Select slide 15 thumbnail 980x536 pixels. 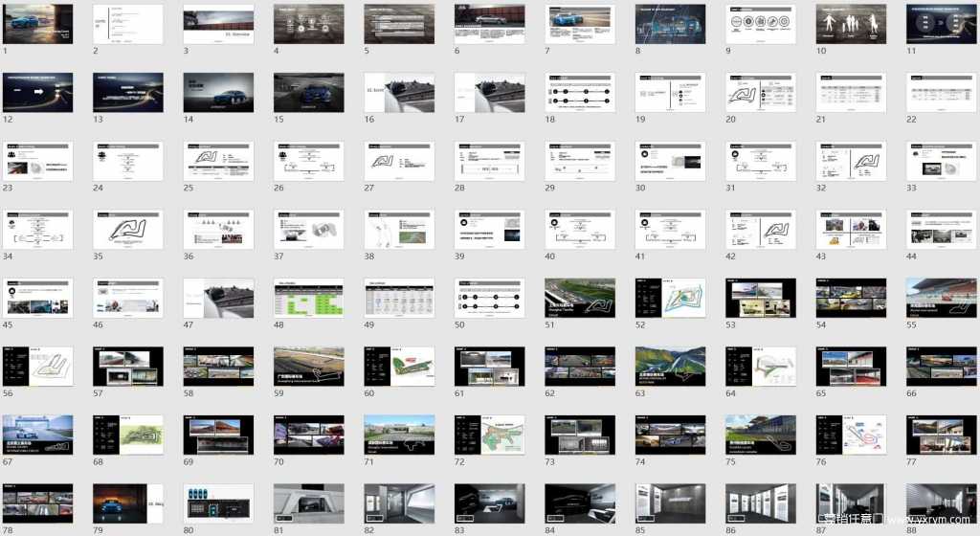click(x=309, y=93)
